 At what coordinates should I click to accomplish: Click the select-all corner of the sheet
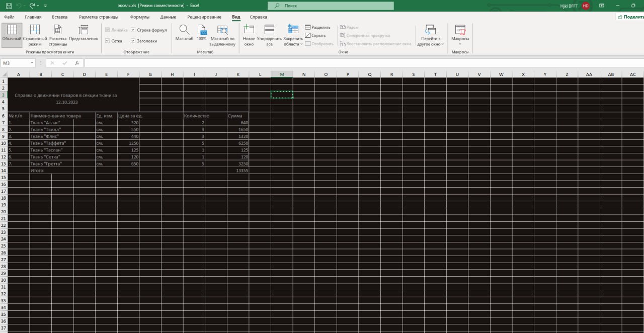click(x=4, y=74)
